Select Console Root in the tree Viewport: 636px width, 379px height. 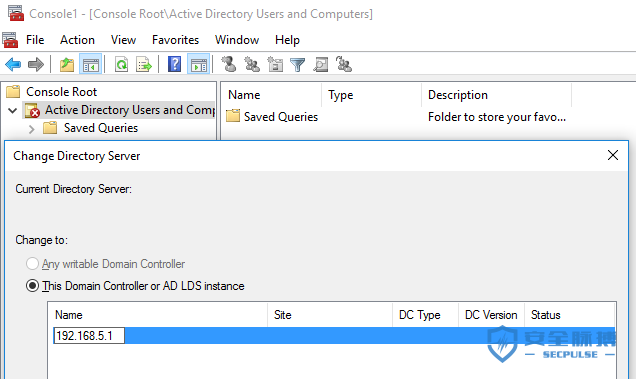click(x=62, y=92)
